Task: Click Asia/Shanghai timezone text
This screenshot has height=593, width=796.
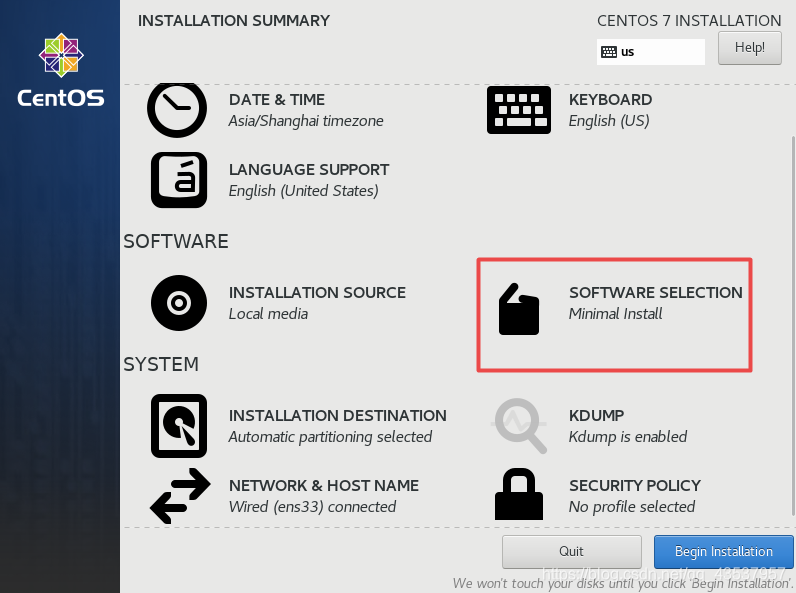Action: (306, 121)
